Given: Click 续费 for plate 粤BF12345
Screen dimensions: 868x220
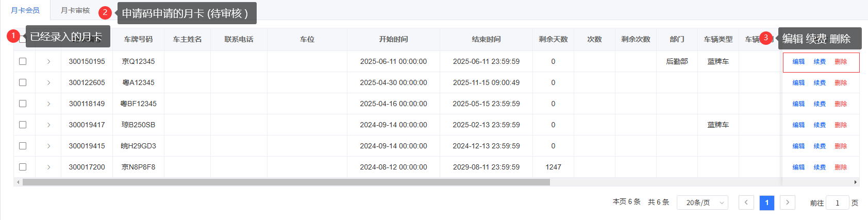Looking at the screenshot, I should pyautogui.click(x=820, y=104).
